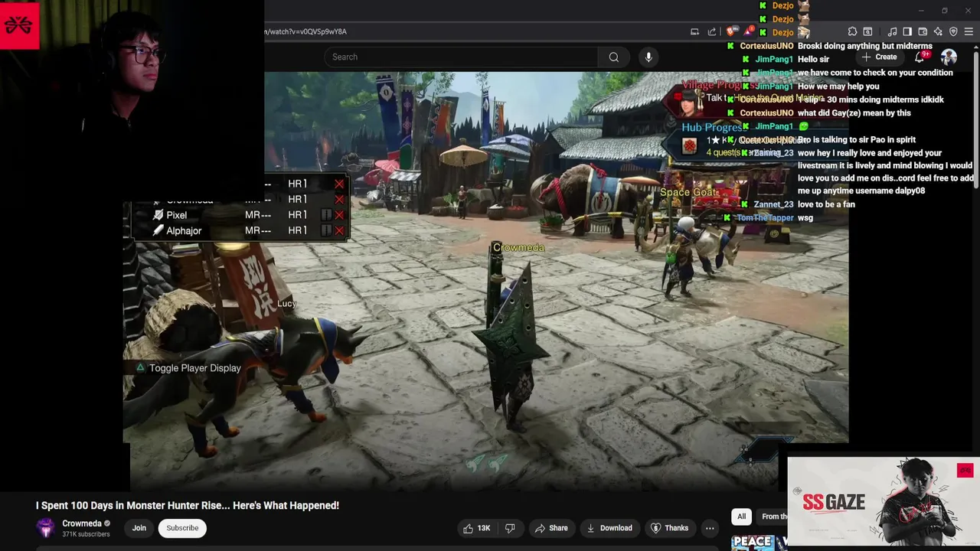The height and width of the screenshot is (551, 980).
Task: Open the more actions three-dot menu
Action: pyautogui.click(x=710, y=528)
